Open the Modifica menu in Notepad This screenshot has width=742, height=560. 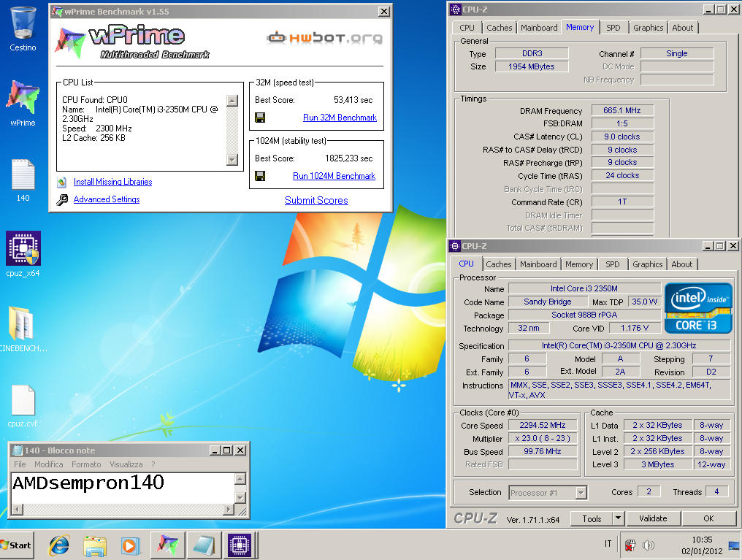click(x=49, y=464)
